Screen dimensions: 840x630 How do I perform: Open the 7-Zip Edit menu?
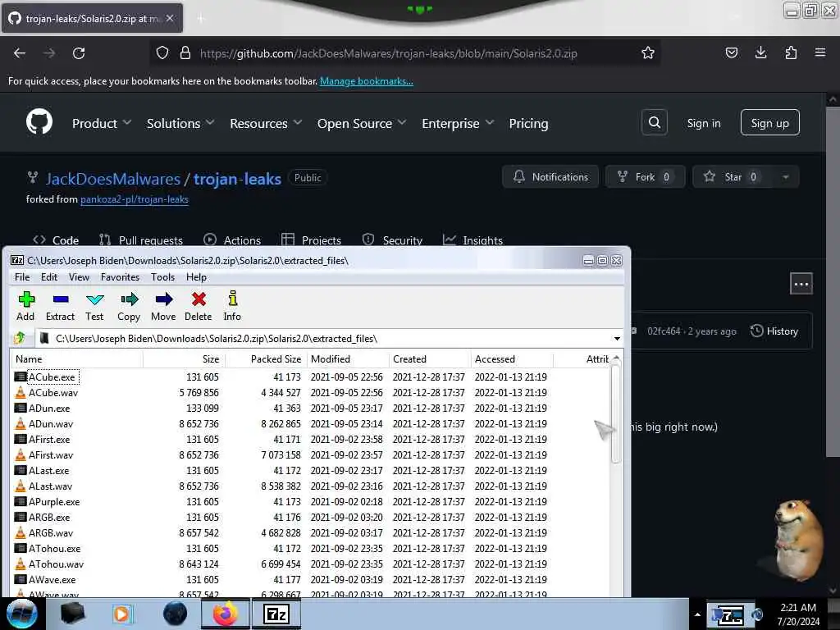[x=48, y=277]
